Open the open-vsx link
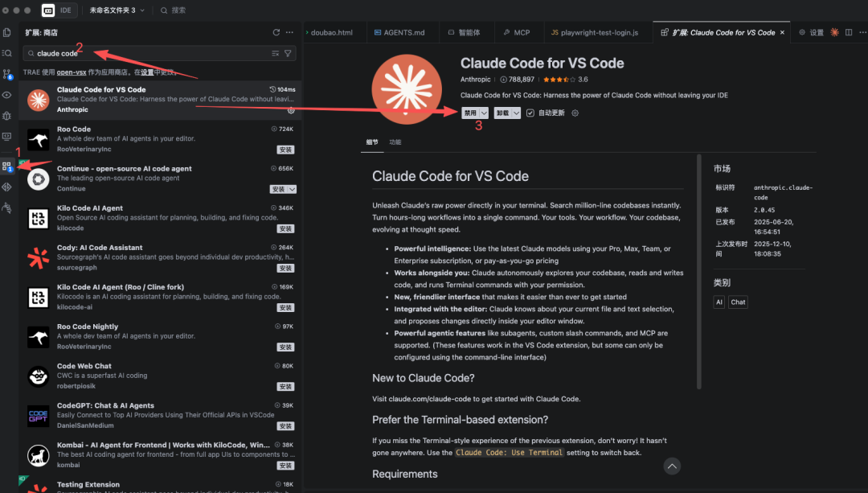The height and width of the screenshot is (493, 868). click(72, 72)
